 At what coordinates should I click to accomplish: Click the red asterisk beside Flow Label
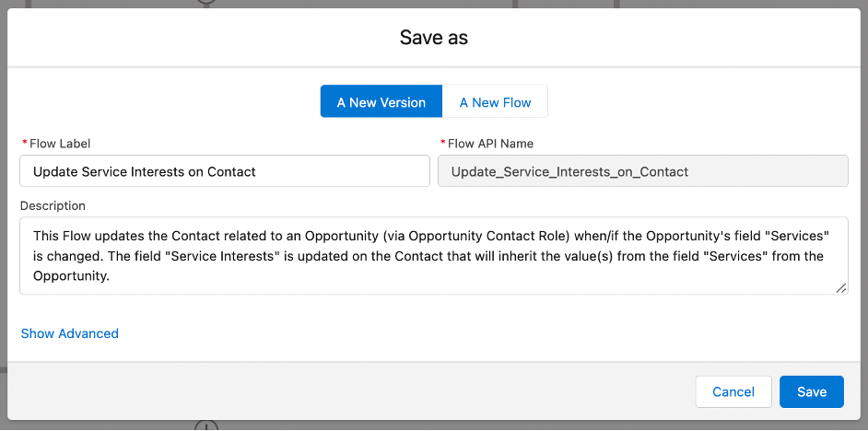coord(24,144)
